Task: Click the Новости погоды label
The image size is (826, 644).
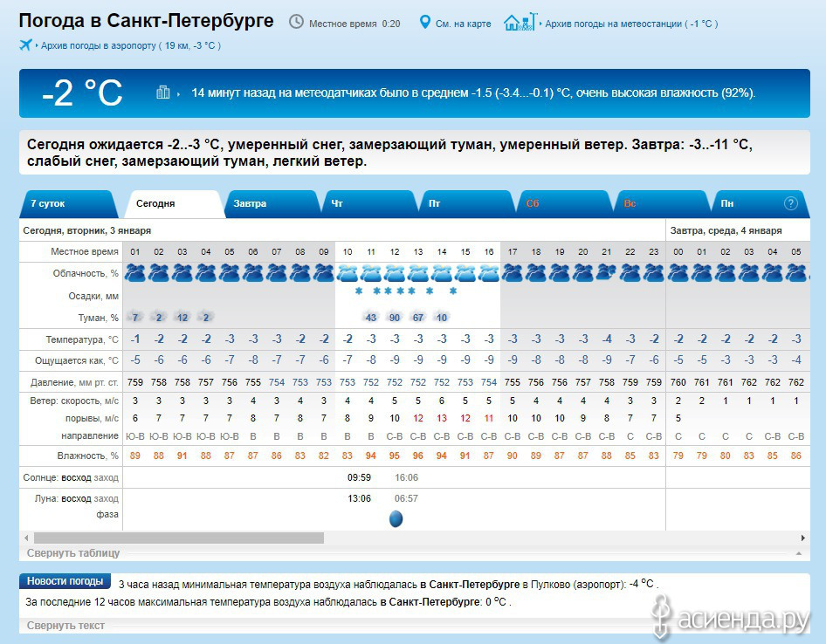Action: tap(65, 581)
